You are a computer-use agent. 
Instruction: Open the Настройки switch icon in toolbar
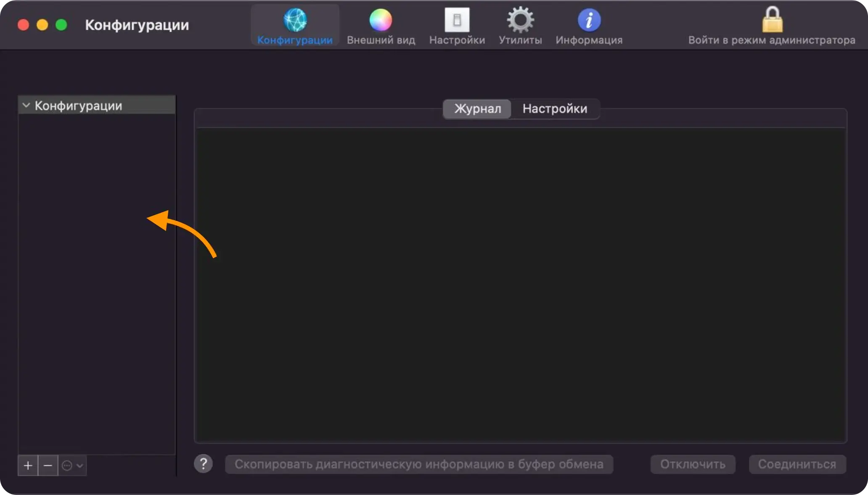click(457, 20)
